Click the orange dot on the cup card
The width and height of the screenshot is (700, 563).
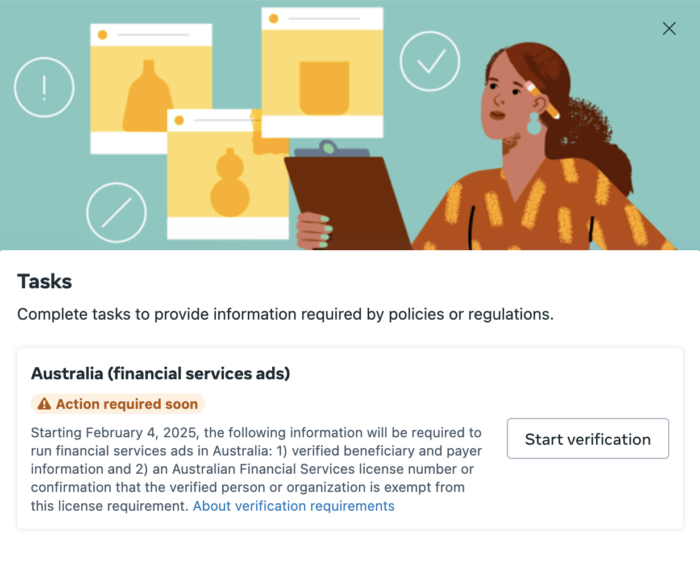point(274,19)
